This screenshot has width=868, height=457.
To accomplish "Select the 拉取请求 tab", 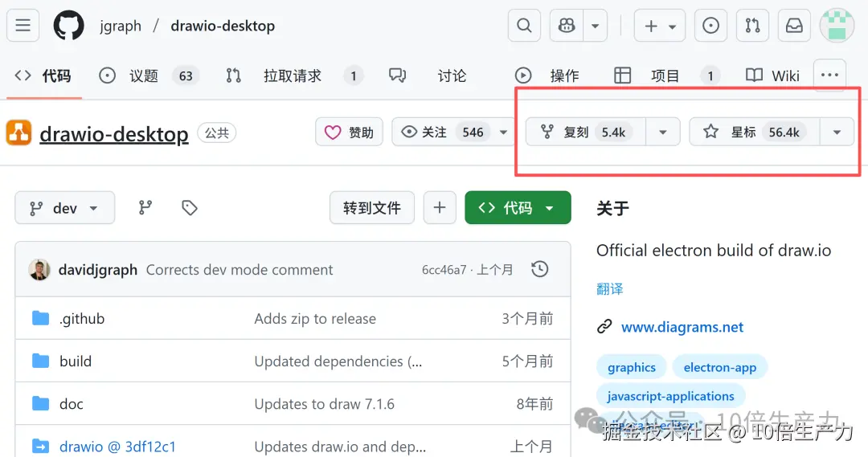I will point(294,75).
